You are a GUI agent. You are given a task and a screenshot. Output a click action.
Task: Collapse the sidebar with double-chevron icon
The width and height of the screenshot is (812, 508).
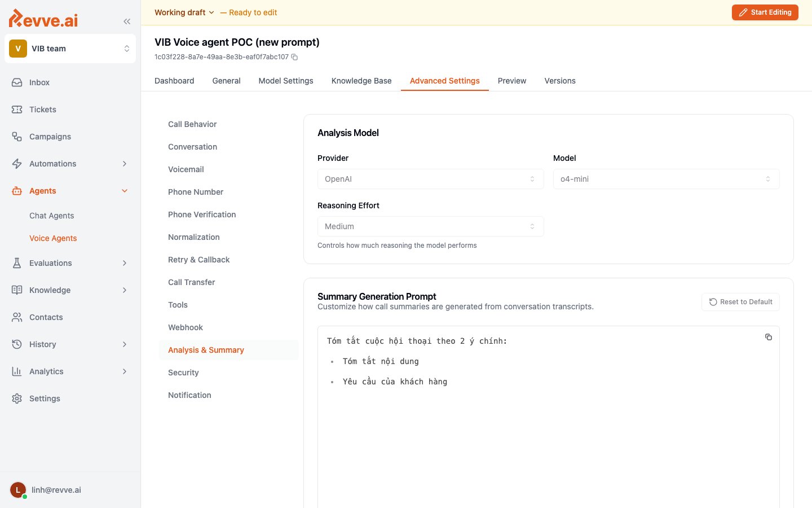click(x=127, y=21)
